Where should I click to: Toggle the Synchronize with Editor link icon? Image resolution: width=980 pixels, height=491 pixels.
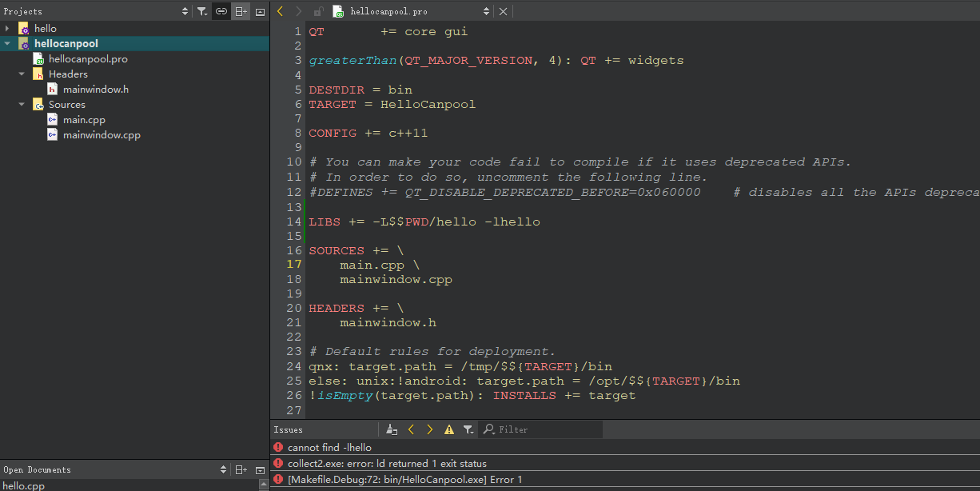pyautogui.click(x=221, y=11)
